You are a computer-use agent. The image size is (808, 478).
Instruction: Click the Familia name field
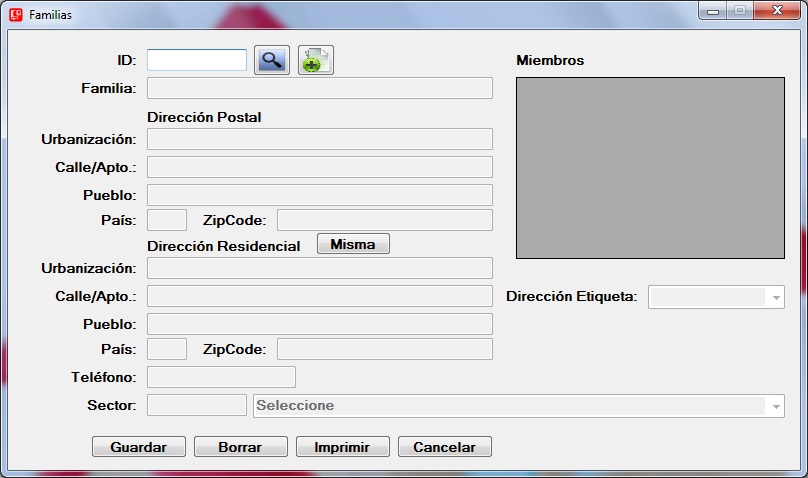point(319,88)
